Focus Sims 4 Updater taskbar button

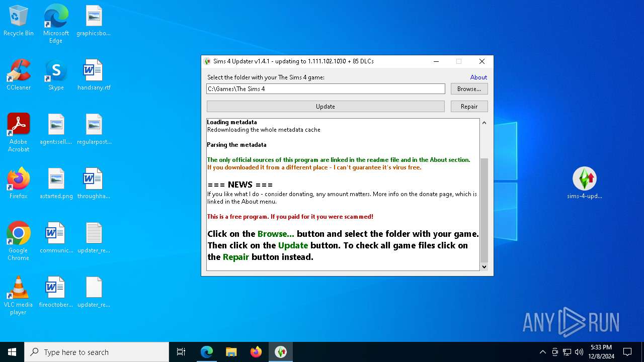(x=281, y=352)
